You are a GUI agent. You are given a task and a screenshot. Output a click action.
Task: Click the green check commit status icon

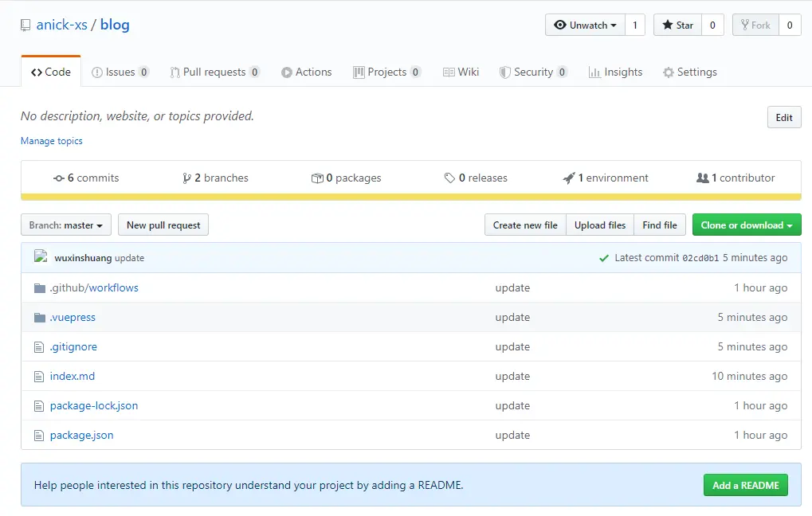[604, 258]
